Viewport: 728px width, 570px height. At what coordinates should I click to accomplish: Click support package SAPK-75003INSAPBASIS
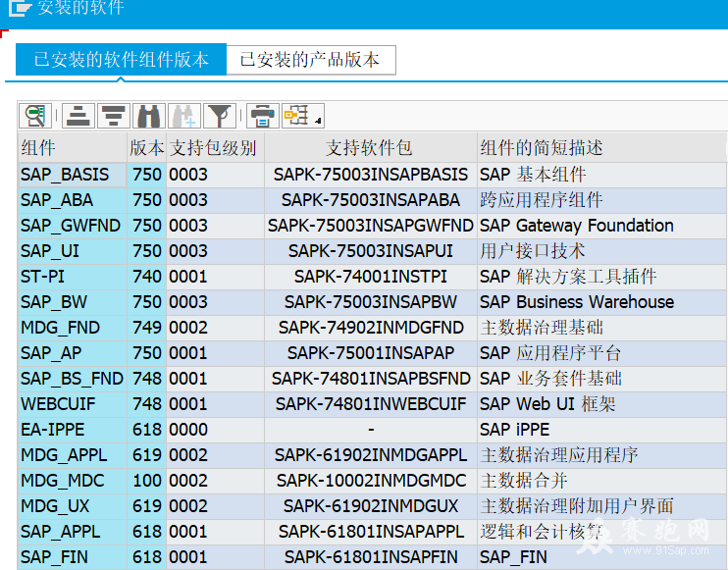pyautogui.click(x=371, y=175)
